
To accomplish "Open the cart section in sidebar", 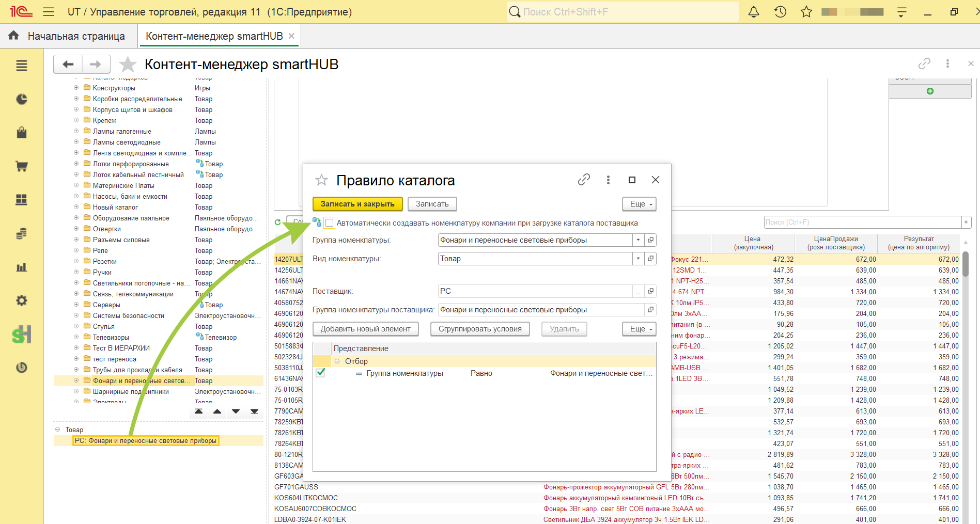I will click(22, 166).
